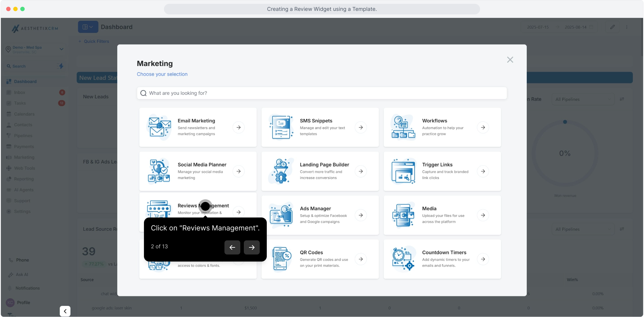The width and height of the screenshot is (644, 317).
Task: Select the Social Media Planner card
Action: pos(198,171)
